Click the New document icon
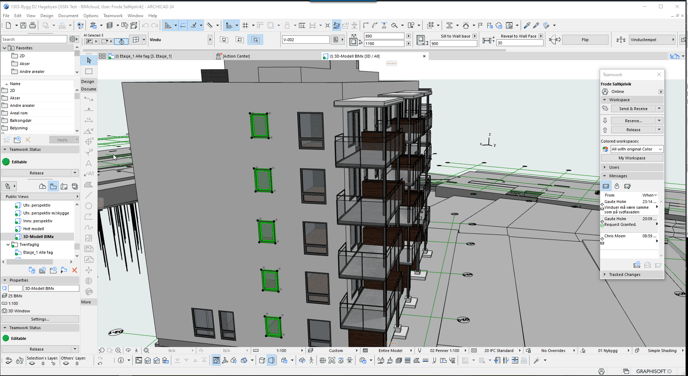Viewport: 688px width, 376px height. 8,25
